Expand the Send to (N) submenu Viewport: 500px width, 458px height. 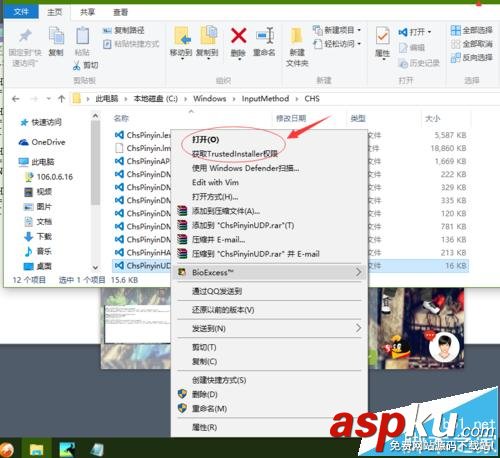(x=269, y=328)
